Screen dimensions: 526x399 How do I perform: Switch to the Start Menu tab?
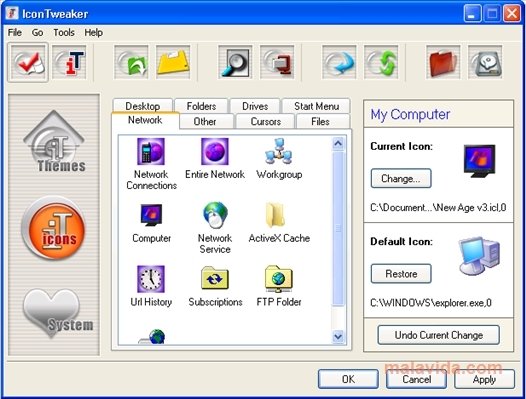(x=316, y=106)
